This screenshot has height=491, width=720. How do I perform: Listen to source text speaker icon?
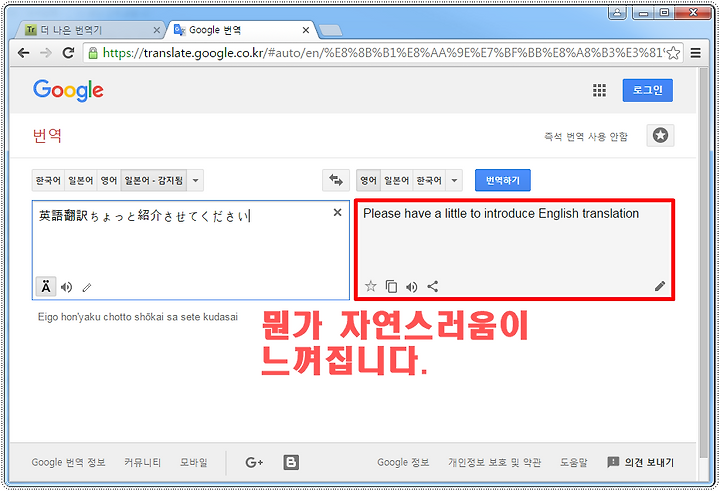tap(67, 287)
